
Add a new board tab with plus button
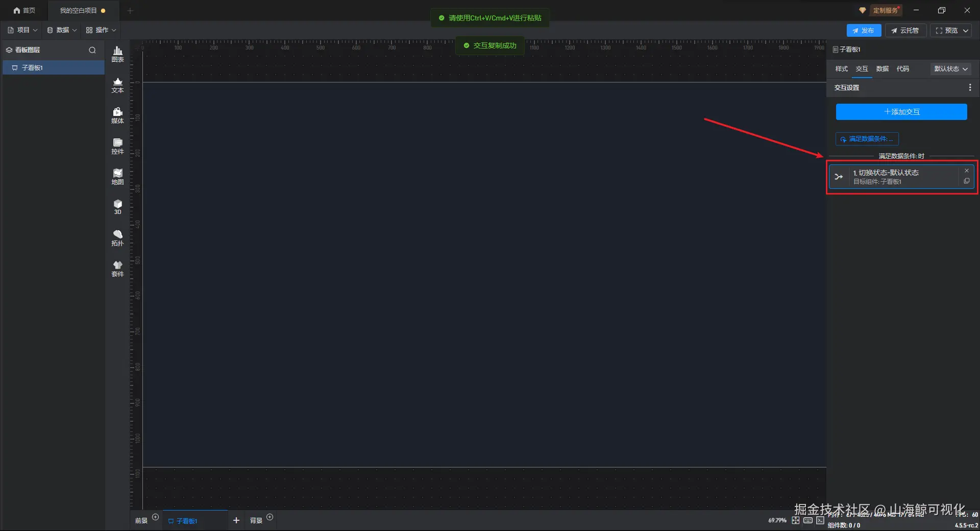coord(236,520)
